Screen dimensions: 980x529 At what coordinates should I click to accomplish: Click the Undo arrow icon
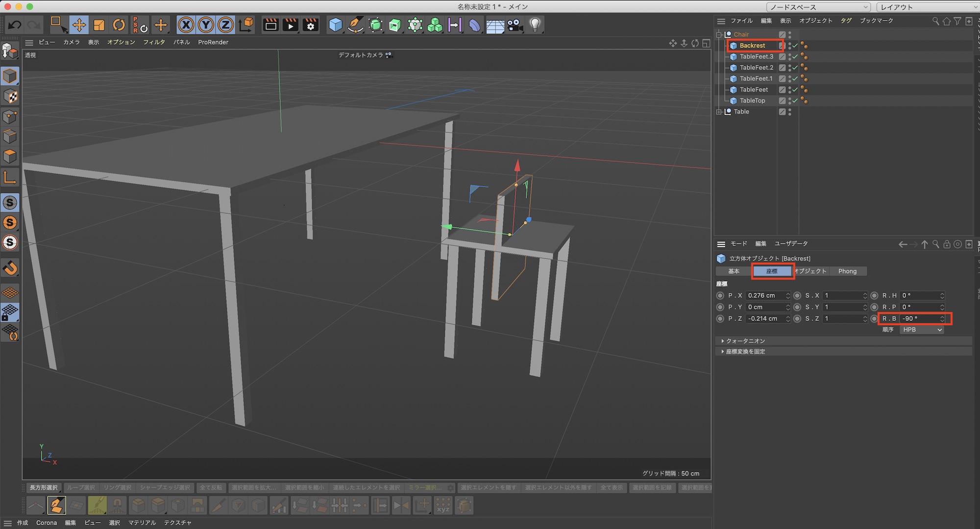[15, 24]
